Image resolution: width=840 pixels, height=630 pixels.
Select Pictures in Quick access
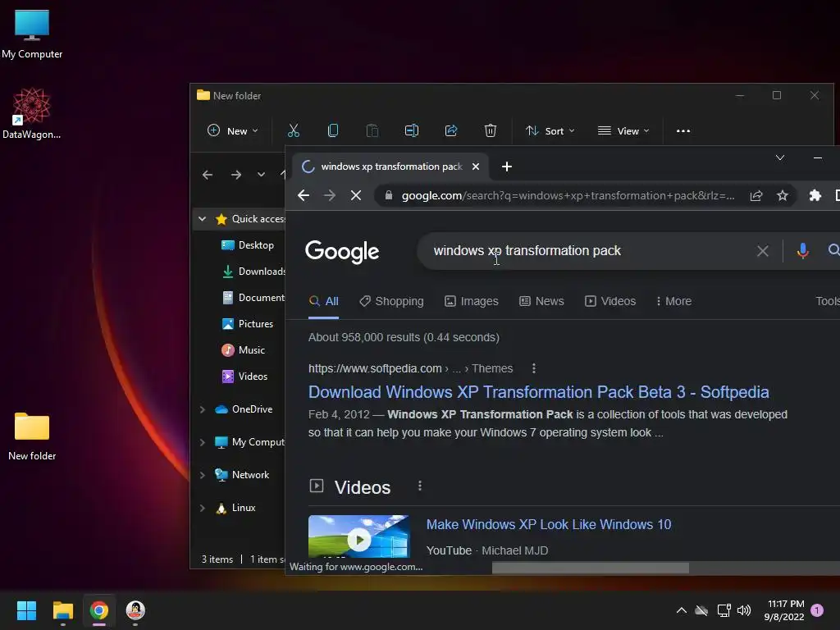point(249,324)
